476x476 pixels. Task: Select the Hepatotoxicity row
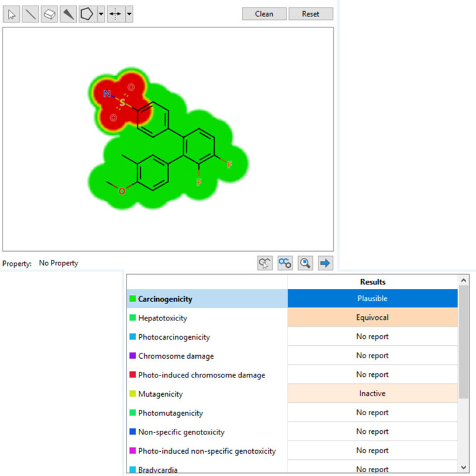293,318
